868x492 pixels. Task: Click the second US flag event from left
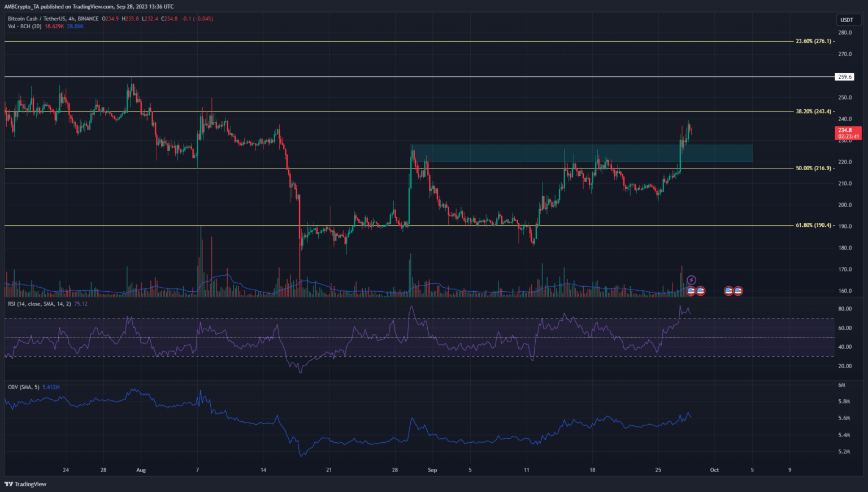coord(701,291)
